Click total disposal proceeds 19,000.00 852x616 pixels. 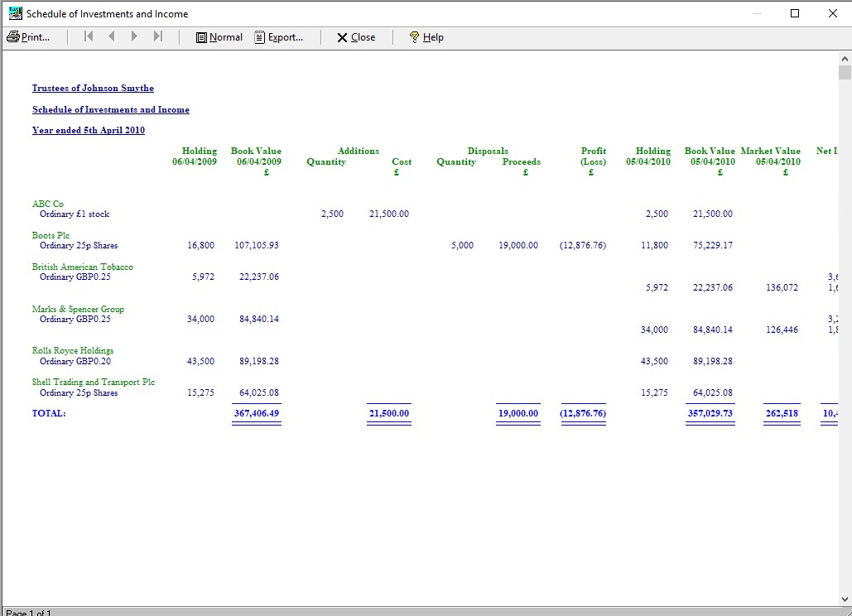pos(518,413)
